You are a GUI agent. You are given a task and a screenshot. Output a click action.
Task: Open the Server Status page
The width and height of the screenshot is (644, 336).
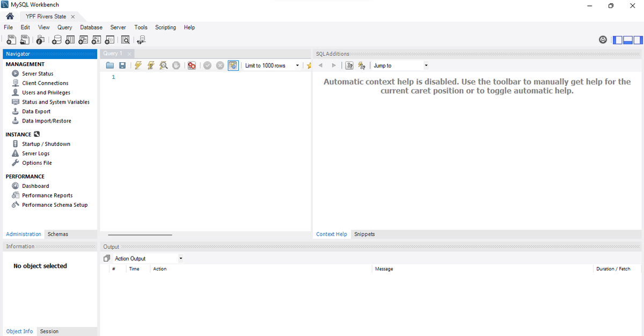coord(38,74)
